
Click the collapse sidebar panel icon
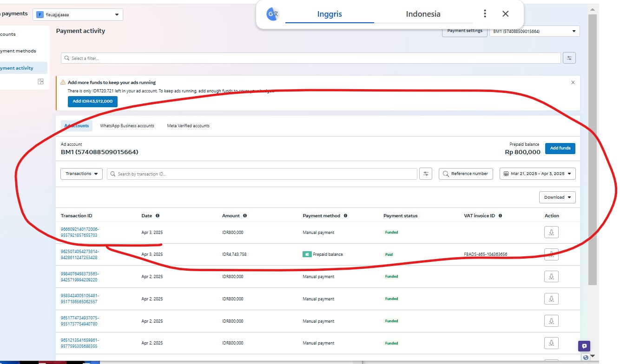click(x=40, y=82)
